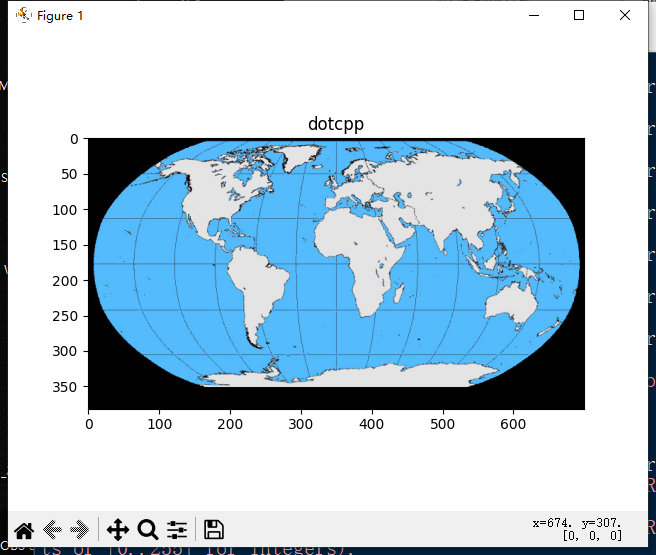Click the x-axis tick label 500

pyautogui.click(x=442, y=425)
